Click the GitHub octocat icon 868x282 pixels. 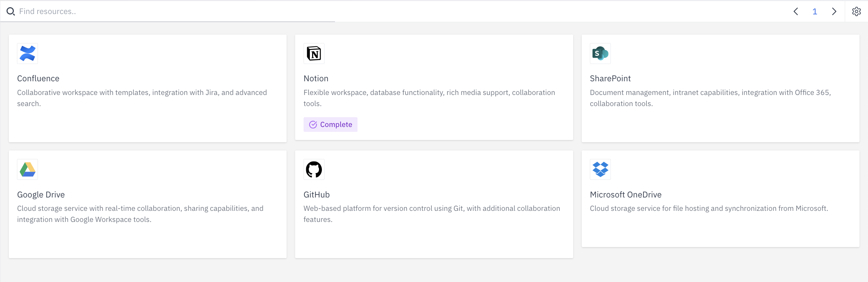pyautogui.click(x=314, y=169)
